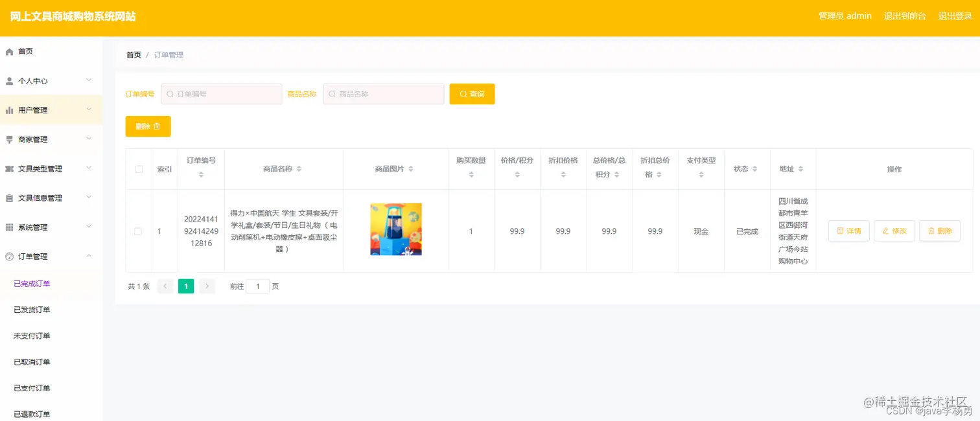
Task: Click the magnifier icon in 商品名称 search box
Action: tap(332, 94)
